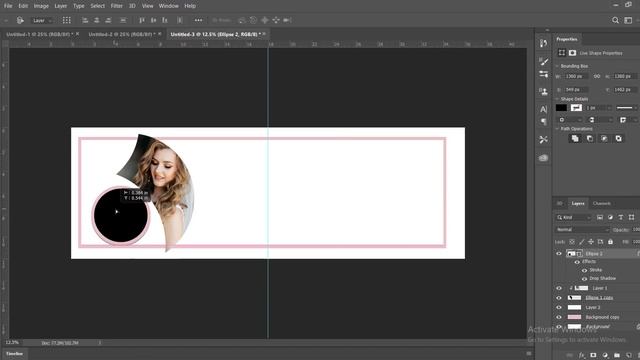The image size is (640, 360).
Task: Click the align vertical centers icon
Action: [153, 20]
